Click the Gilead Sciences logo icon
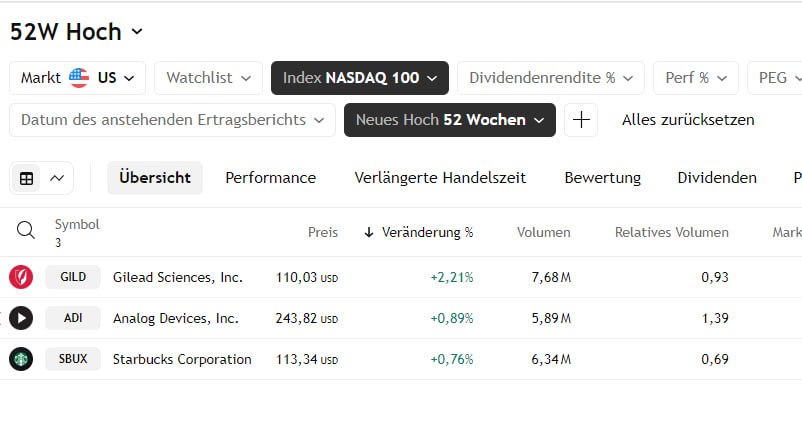Screen dimensions: 802x447 (21, 277)
